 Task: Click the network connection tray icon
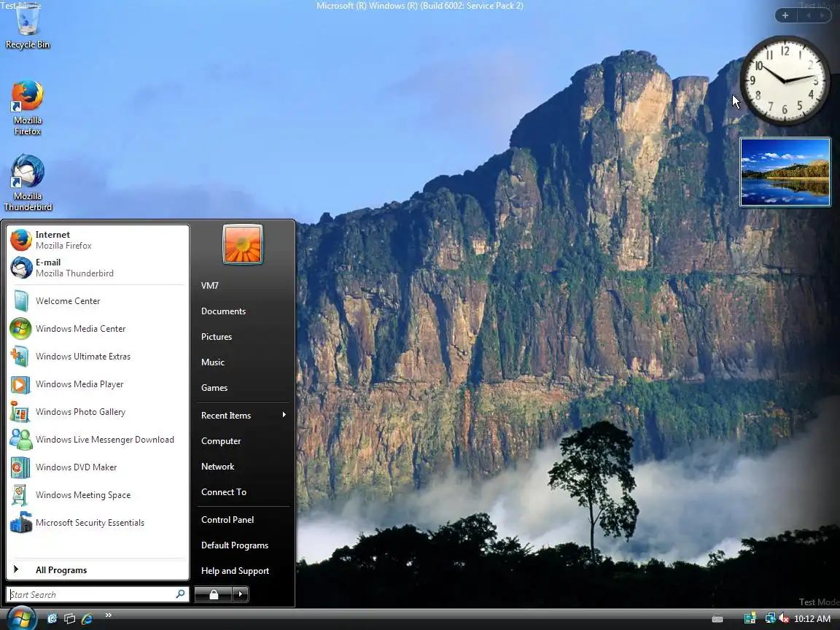(x=770, y=619)
